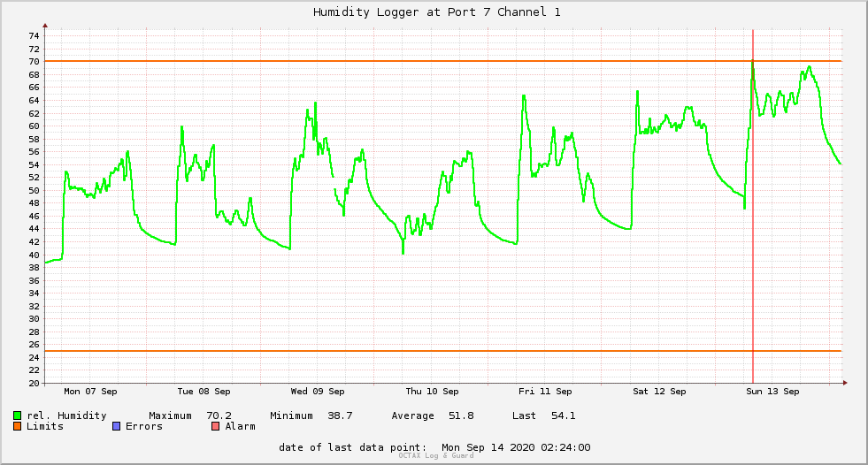The image size is (868, 465).
Task: Click the 'Thu 10 Sep' axis label
Action: point(432,391)
